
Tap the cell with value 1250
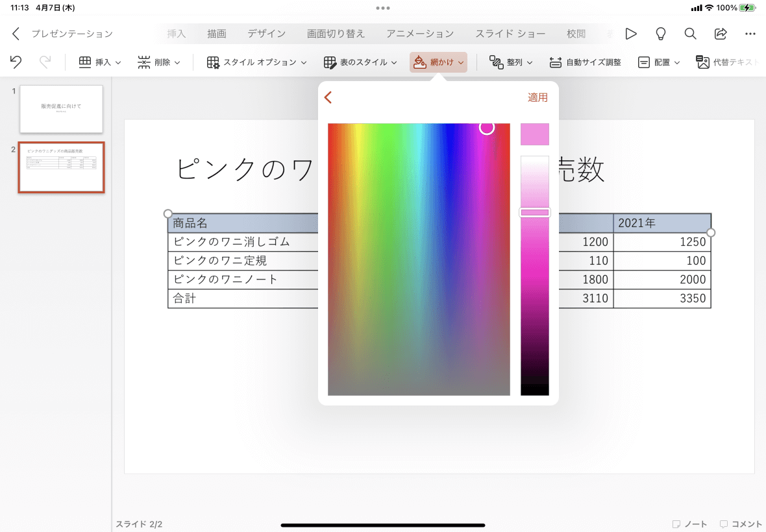(662, 241)
